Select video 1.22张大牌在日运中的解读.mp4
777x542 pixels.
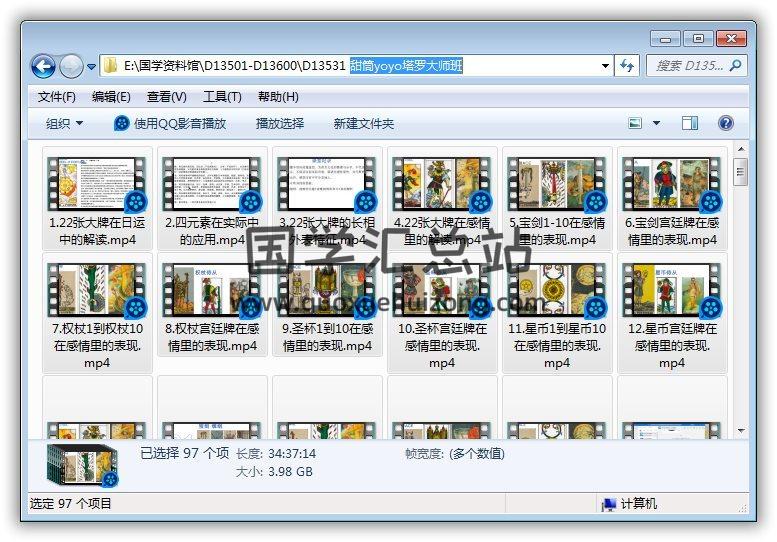97,198
